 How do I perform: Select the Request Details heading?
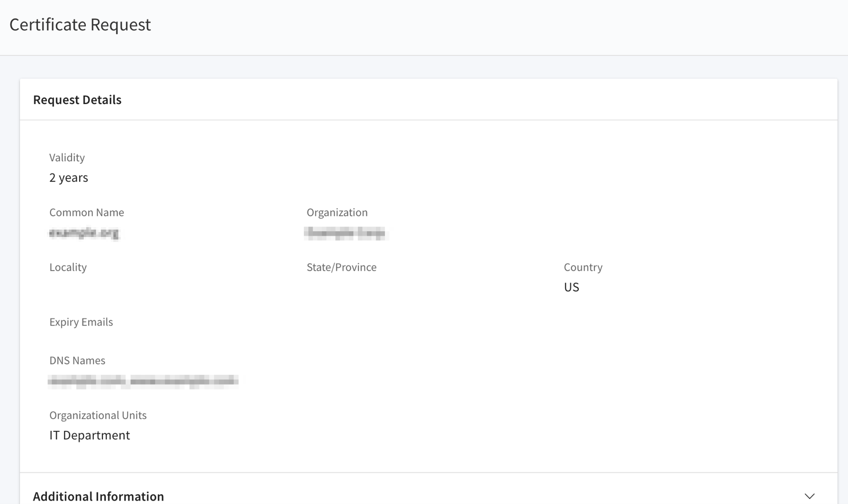(x=77, y=100)
